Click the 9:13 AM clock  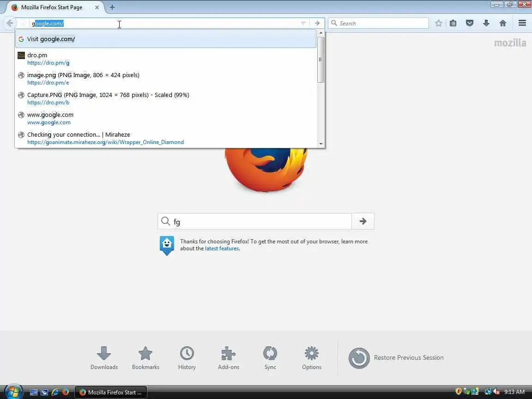514,392
